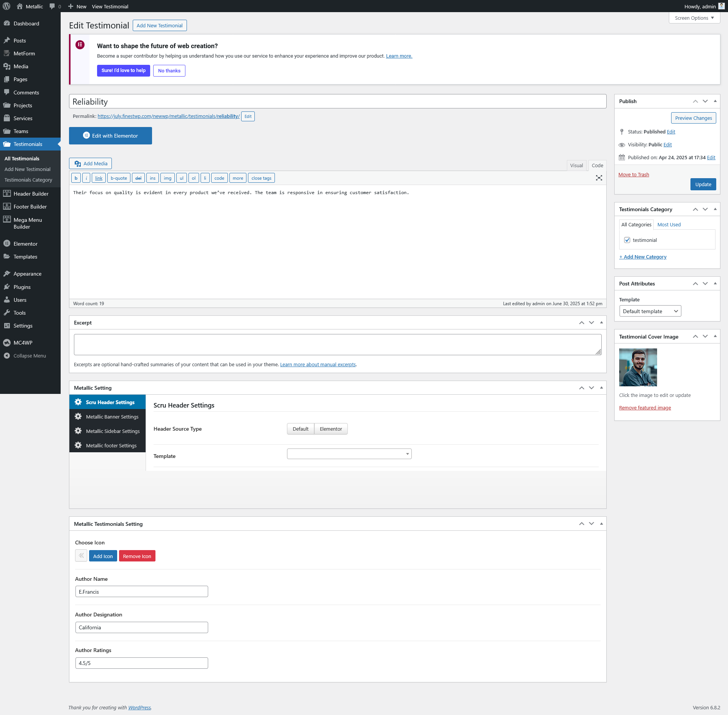Open the MC4WP sidebar menu icon
Screen dimensions: 728x715
[7, 343]
